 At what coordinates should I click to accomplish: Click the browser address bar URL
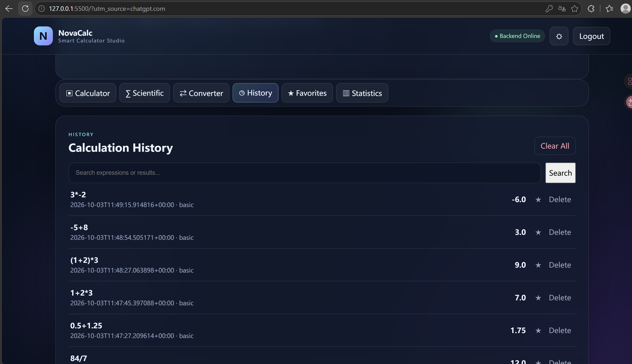point(107,9)
